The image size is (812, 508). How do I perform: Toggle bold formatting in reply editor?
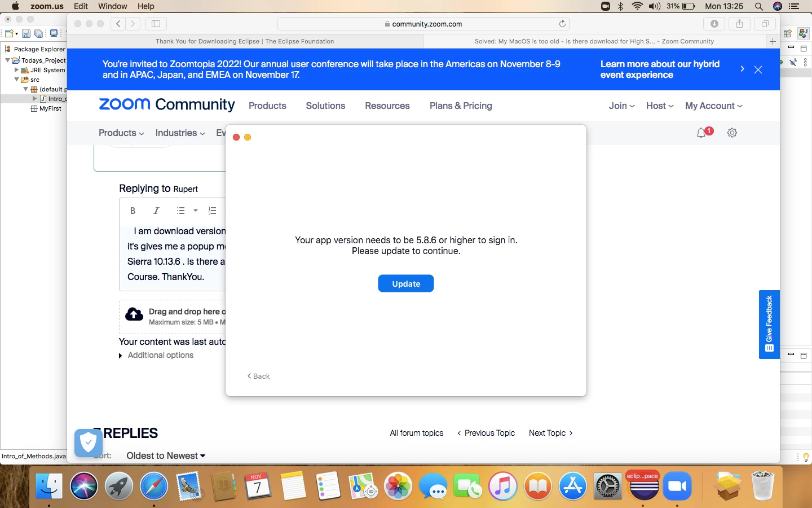[133, 211]
